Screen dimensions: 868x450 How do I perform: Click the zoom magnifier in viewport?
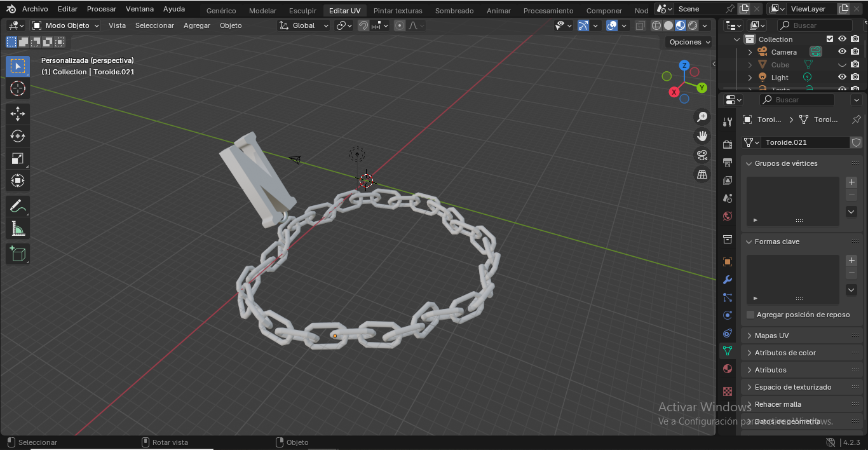[702, 117]
